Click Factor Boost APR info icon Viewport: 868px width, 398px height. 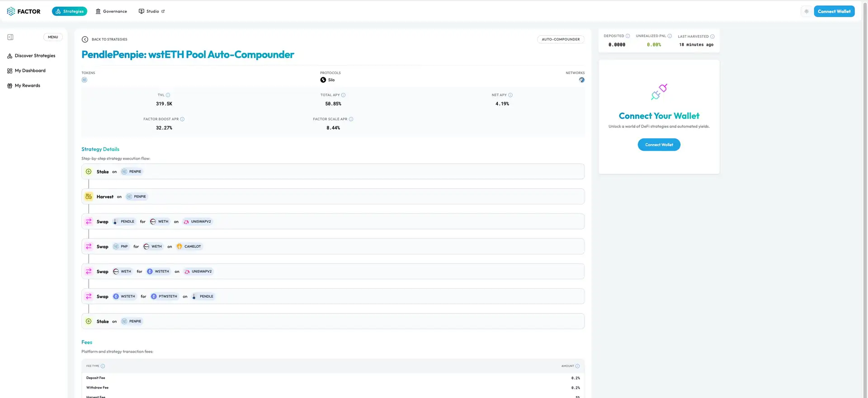coord(183,119)
